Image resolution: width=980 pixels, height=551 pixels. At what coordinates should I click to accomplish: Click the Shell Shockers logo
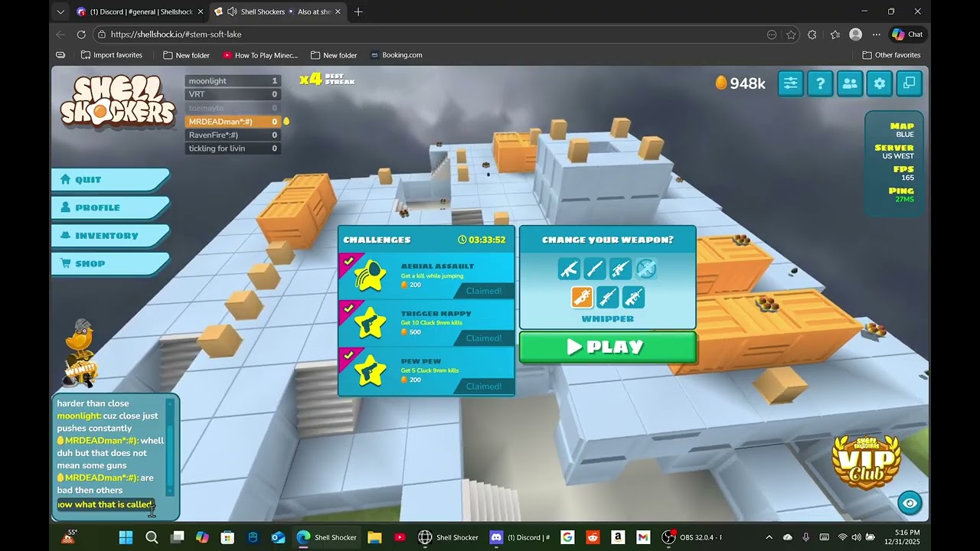(x=118, y=101)
